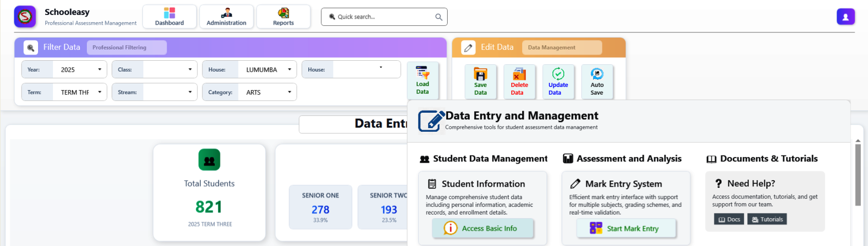This screenshot has width=868, height=246.
Task: Click the 'Mark Entry System' heading text
Action: tap(623, 184)
